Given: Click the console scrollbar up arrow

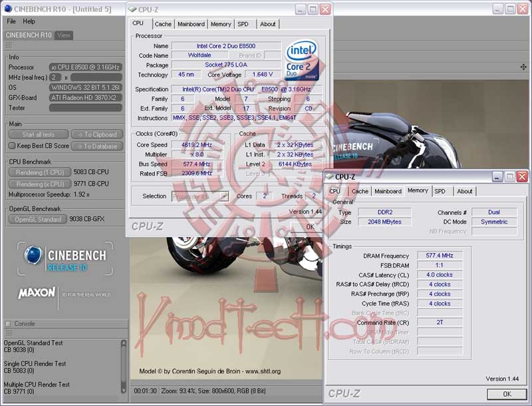Looking at the screenshot, I should point(124,343).
